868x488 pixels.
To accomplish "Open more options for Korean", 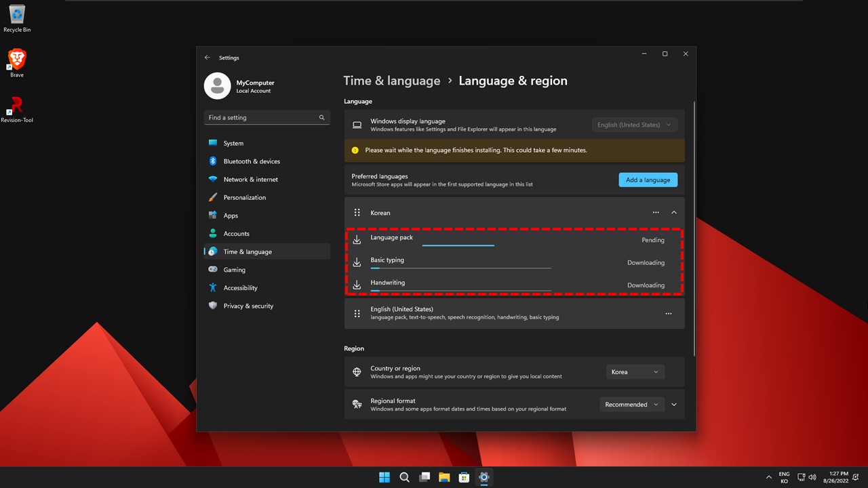I will pos(656,213).
